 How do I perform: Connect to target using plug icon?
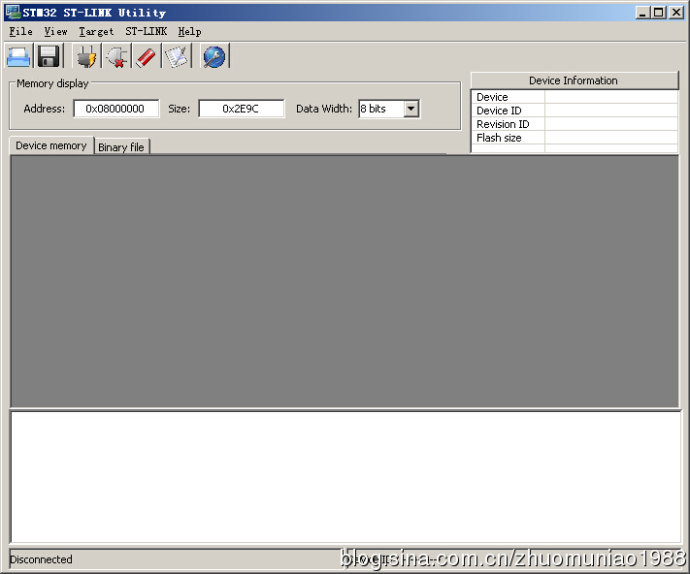pos(86,57)
